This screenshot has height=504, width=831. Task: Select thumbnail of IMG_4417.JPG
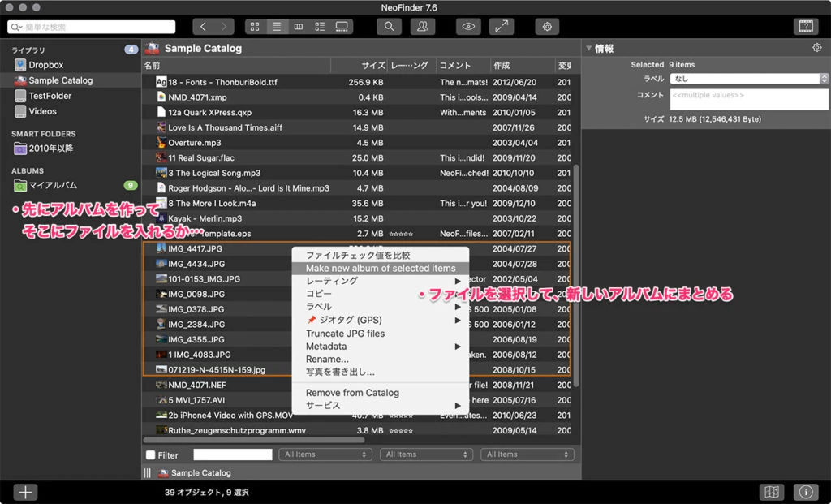161,248
